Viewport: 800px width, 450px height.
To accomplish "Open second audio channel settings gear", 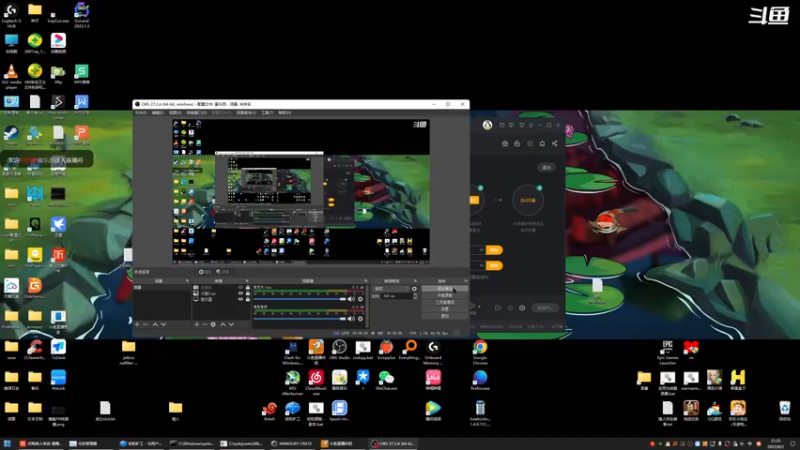I will pos(360,319).
